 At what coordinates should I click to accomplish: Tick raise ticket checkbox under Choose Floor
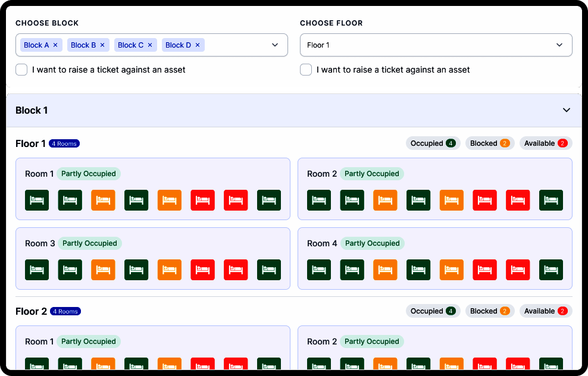click(x=306, y=70)
